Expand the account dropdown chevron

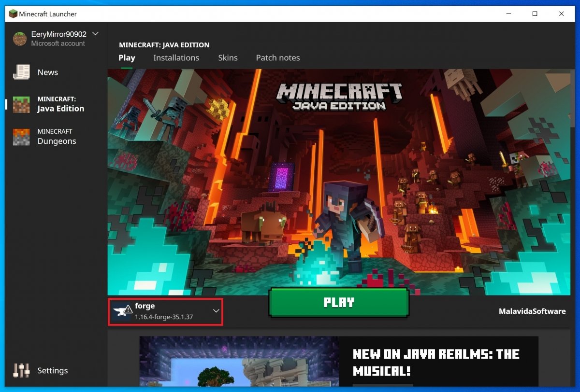[95, 34]
